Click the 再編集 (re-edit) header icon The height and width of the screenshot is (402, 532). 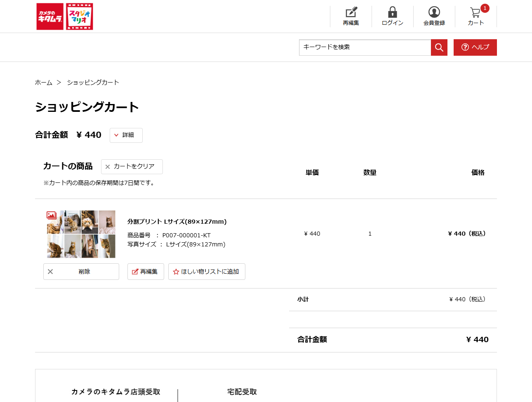click(x=351, y=14)
